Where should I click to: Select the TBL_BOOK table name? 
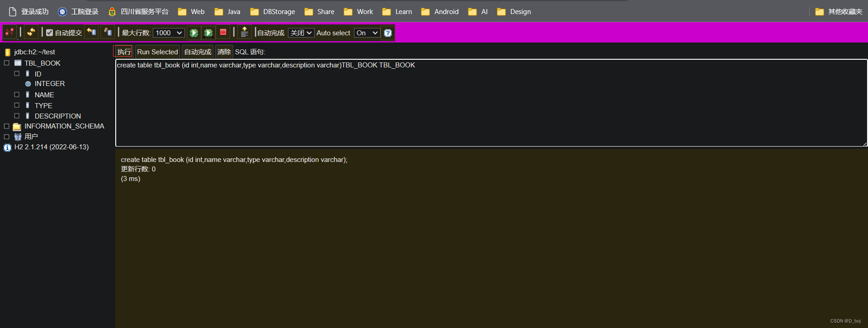pyautogui.click(x=42, y=63)
